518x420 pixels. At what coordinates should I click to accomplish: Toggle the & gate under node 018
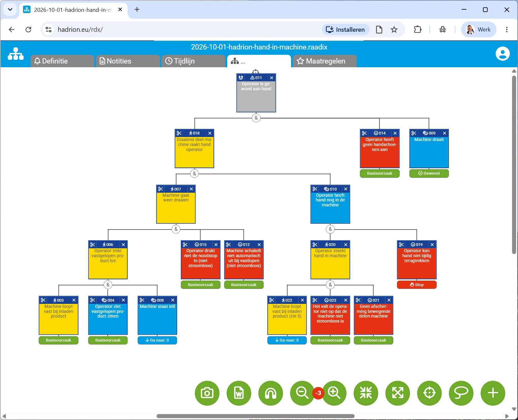[x=195, y=173]
